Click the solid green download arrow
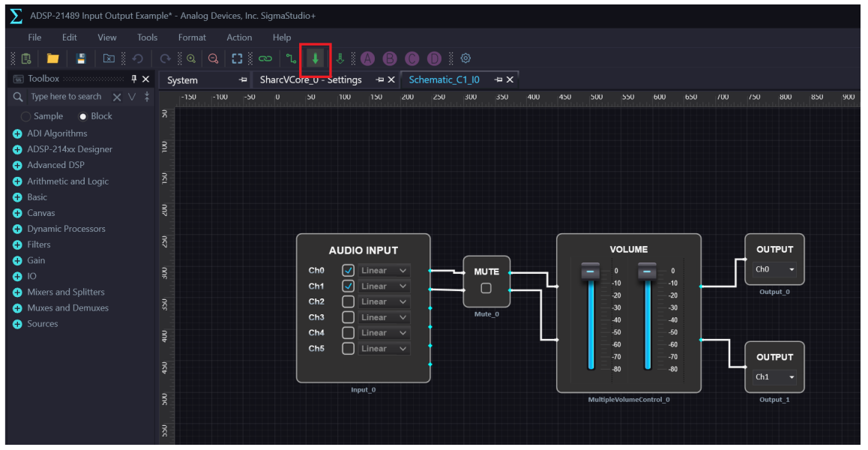 316,58
